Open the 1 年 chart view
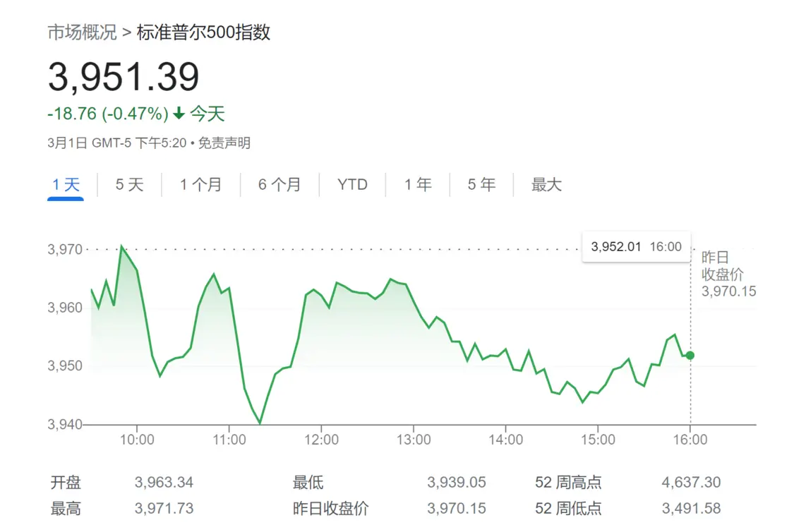This screenshot has width=794, height=532. pyautogui.click(x=418, y=185)
